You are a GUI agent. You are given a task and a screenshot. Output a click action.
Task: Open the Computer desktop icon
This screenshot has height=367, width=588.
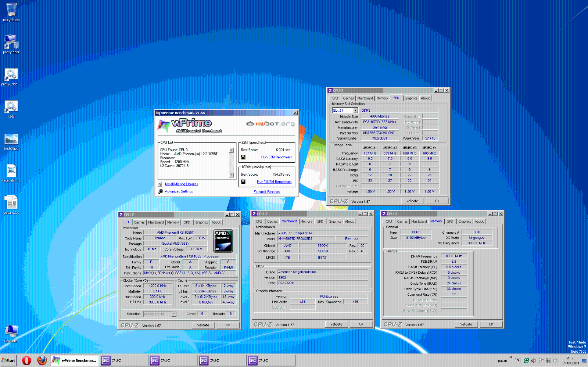[11, 333]
